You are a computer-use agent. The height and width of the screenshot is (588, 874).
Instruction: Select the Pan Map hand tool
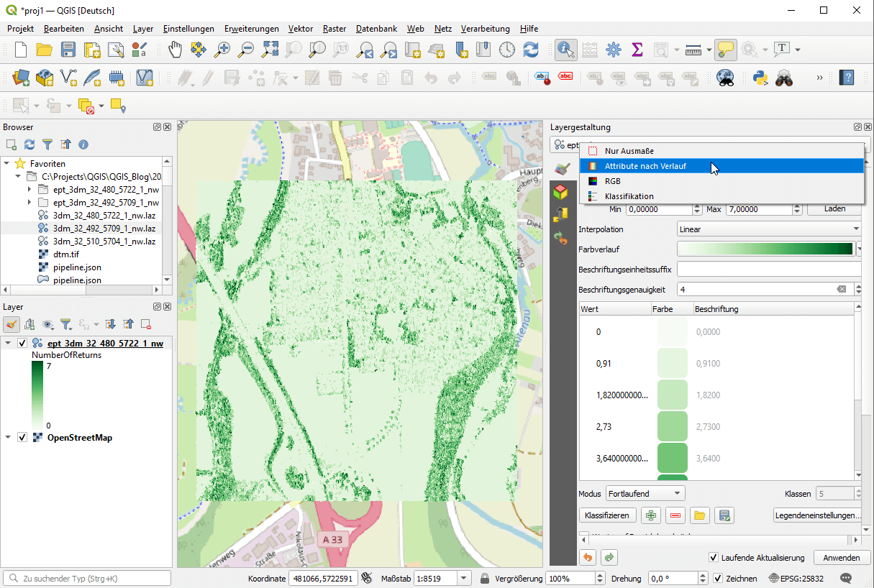[175, 50]
